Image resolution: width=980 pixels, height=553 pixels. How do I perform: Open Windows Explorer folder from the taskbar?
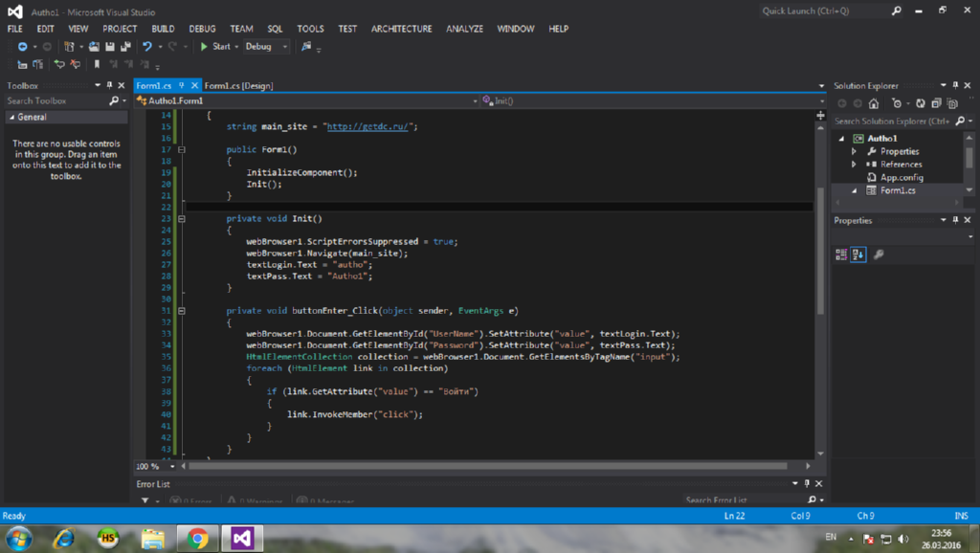coord(152,538)
